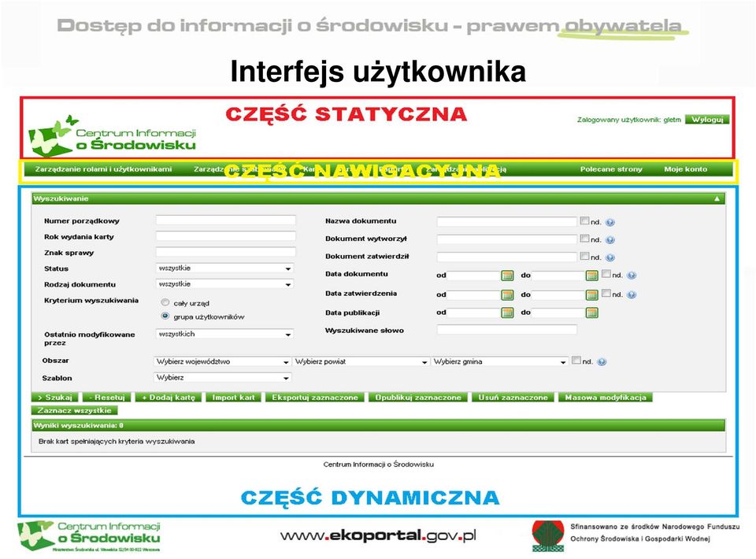Screen dimensions: 756x559
Task: Select 'grupa użytkowników' radio option
Action: click(165, 317)
